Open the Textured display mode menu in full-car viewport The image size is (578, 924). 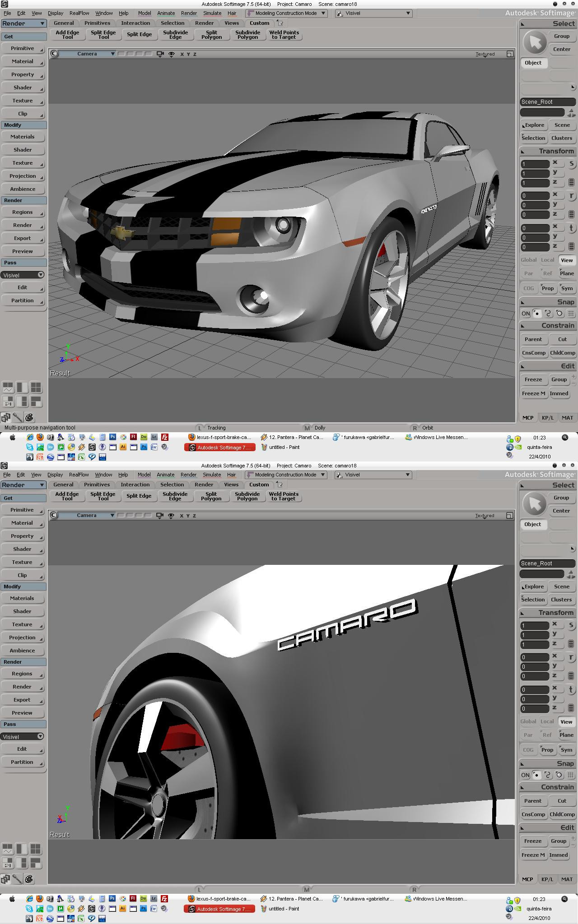(x=485, y=54)
